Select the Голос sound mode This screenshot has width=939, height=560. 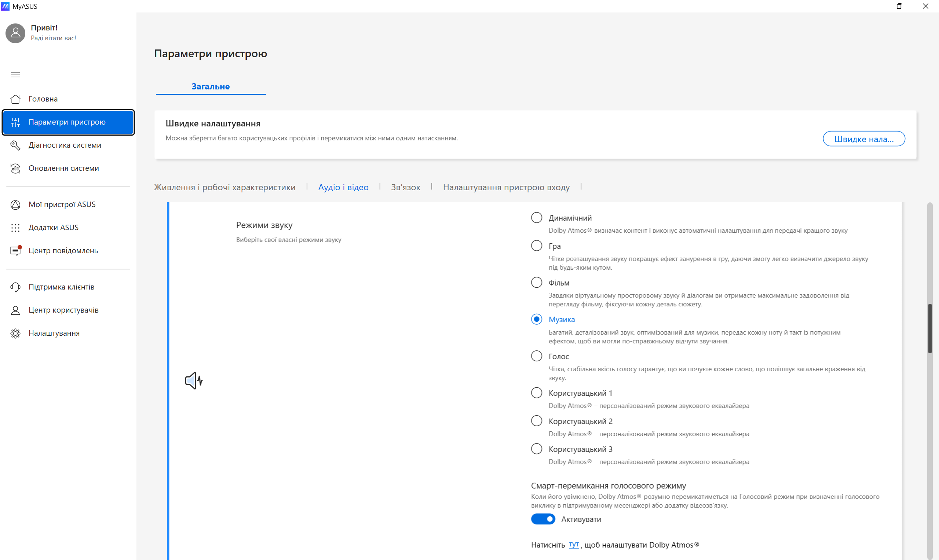(x=536, y=356)
